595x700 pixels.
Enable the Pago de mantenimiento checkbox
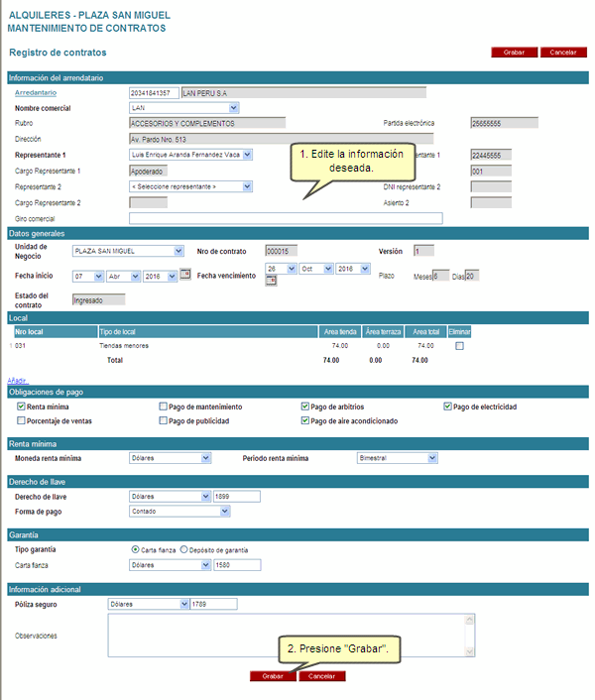pyautogui.click(x=164, y=407)
